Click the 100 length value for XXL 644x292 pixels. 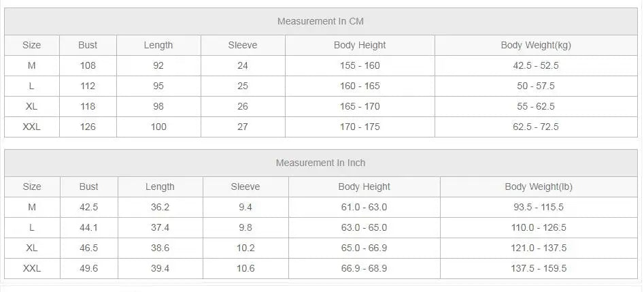pyautogui.click(x=158, y=127)
